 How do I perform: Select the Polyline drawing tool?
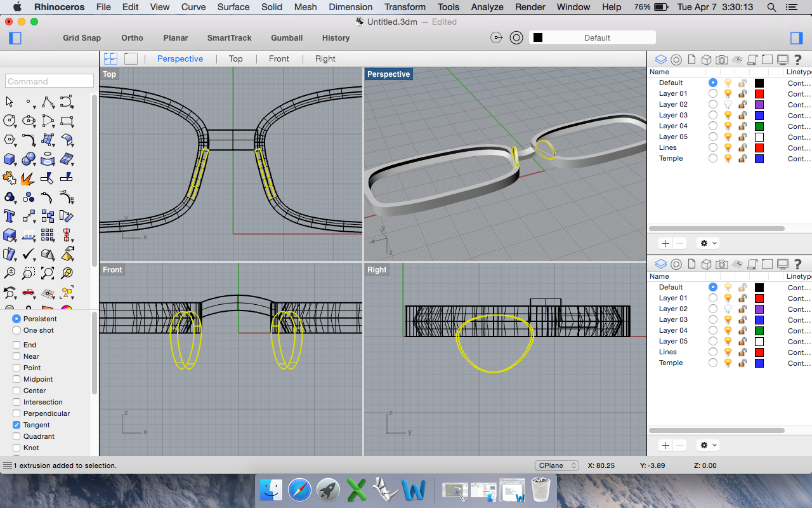(48, 102)
